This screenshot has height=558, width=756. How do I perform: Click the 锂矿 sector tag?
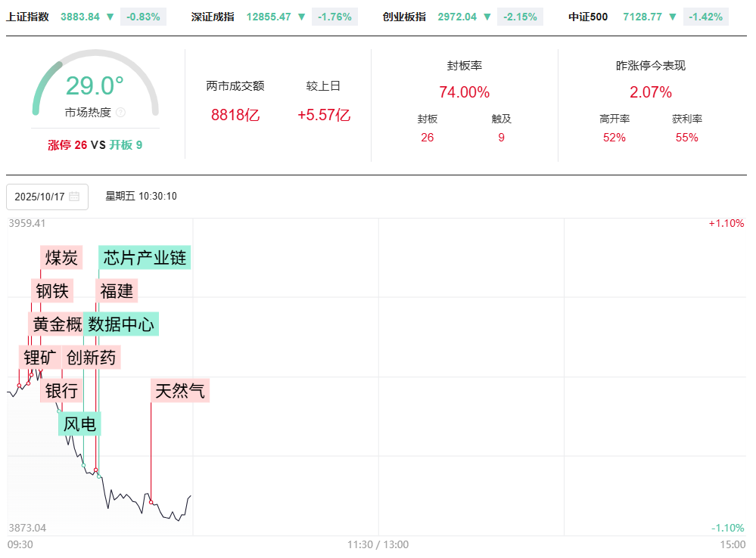pos(40,358)
